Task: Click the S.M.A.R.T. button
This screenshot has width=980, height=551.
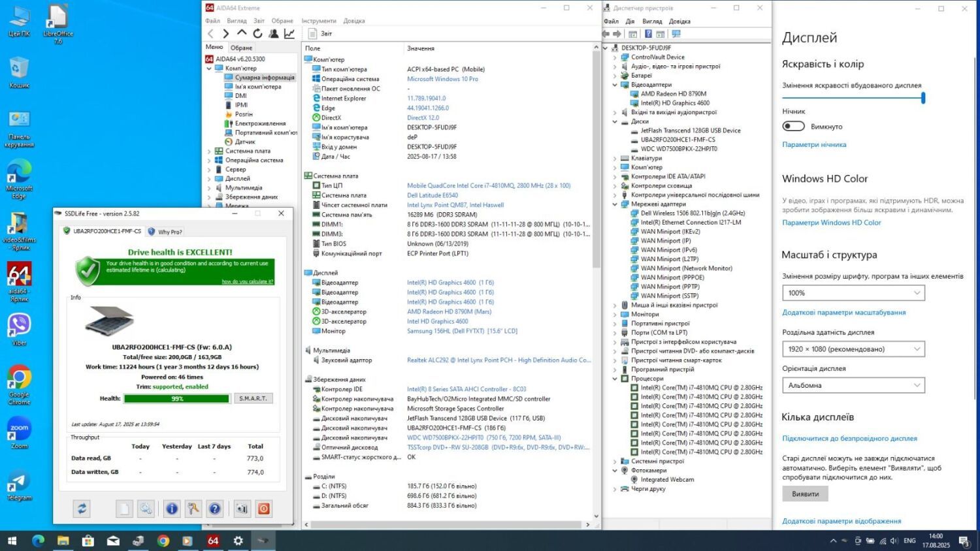Action: (253, 398)
